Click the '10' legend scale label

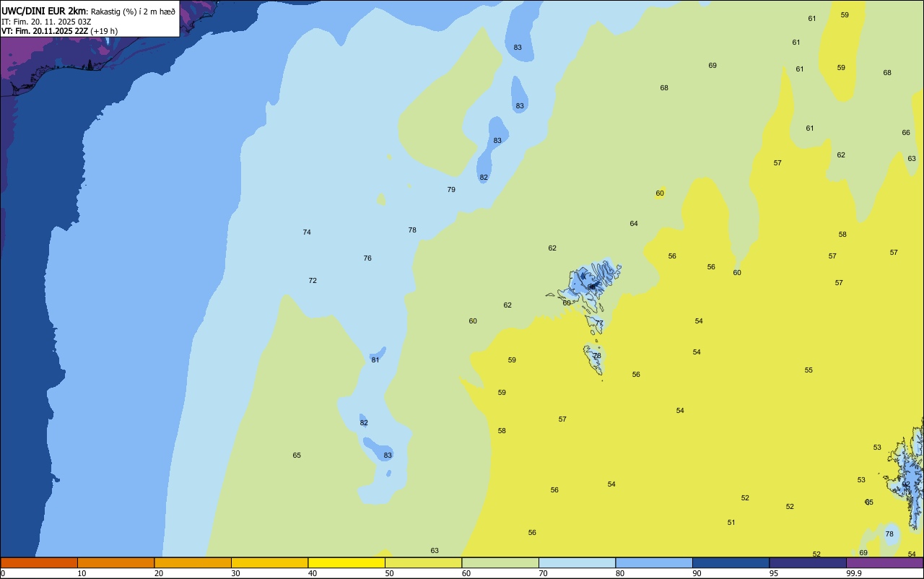[82, 573]
